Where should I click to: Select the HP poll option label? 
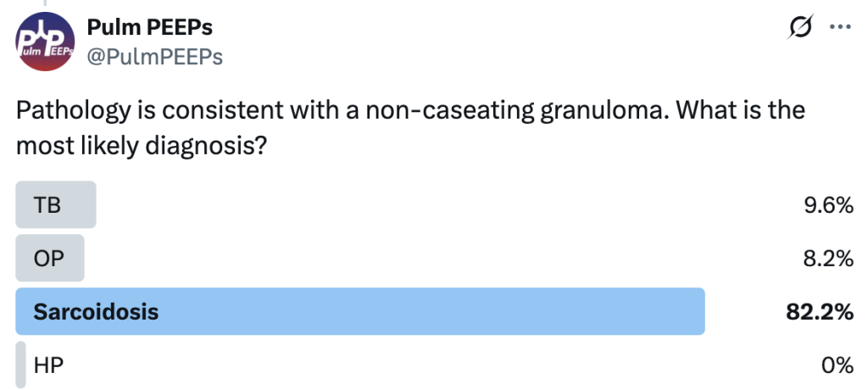coord(47,365)
